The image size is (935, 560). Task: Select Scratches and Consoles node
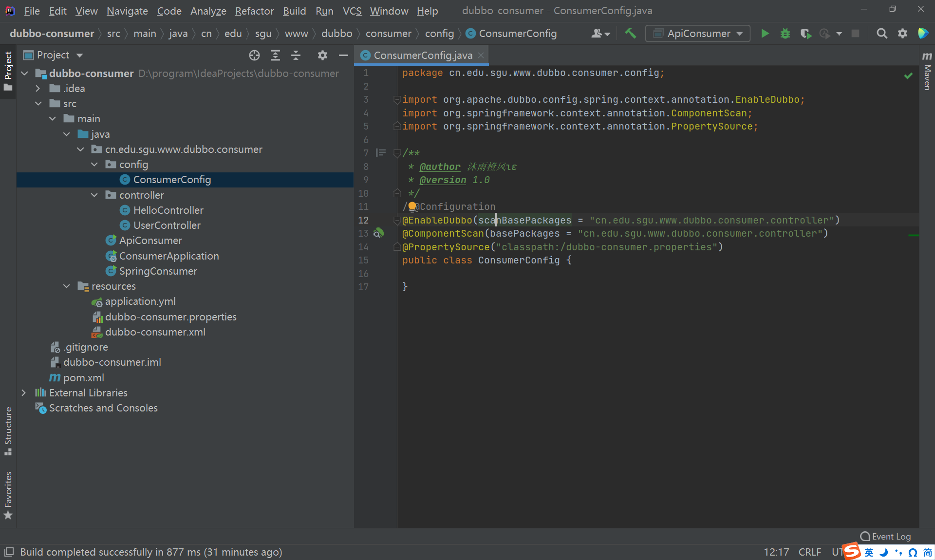tap(103, 408)
